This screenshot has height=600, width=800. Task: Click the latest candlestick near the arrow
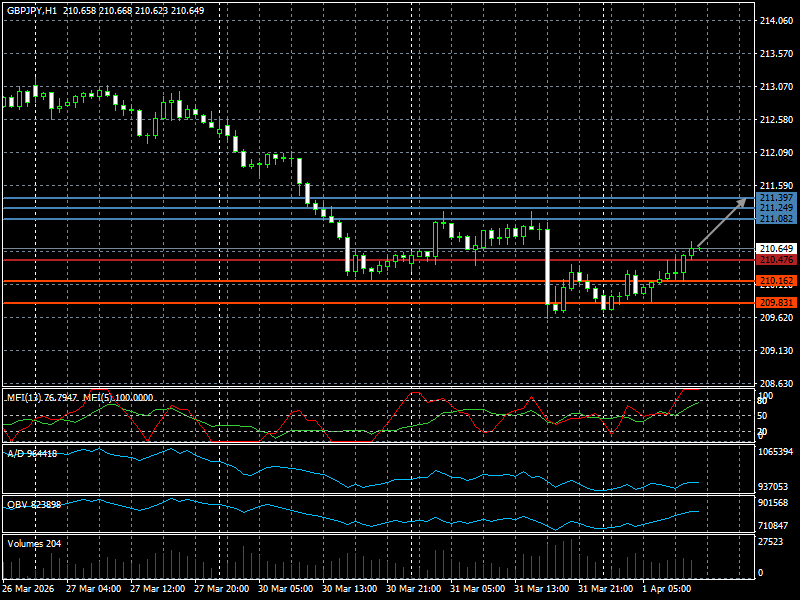tap(692, 251)
